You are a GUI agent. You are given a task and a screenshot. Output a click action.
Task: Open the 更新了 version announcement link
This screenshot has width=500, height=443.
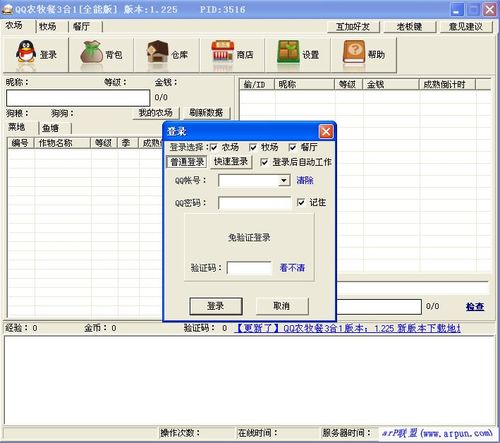click(x=348, y=328)
